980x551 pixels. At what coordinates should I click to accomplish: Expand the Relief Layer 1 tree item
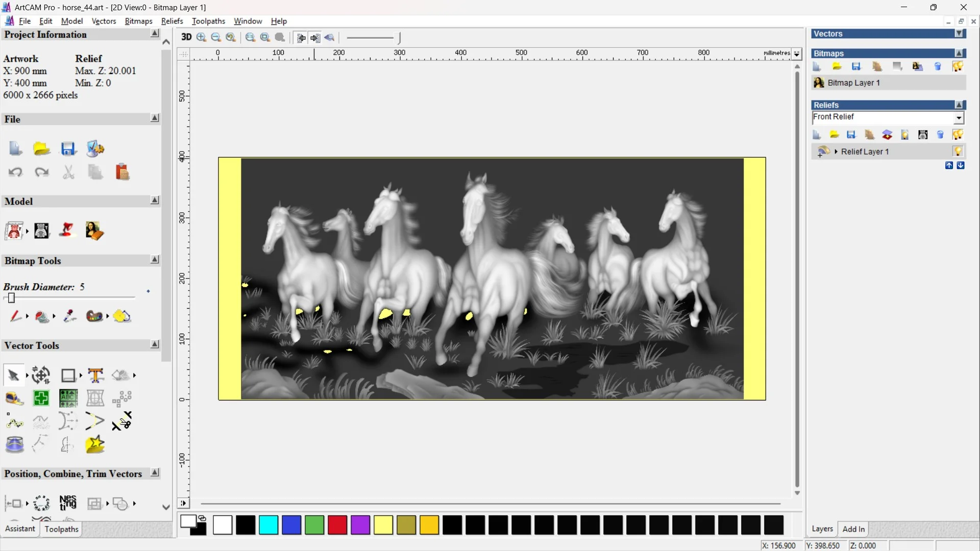836,152
